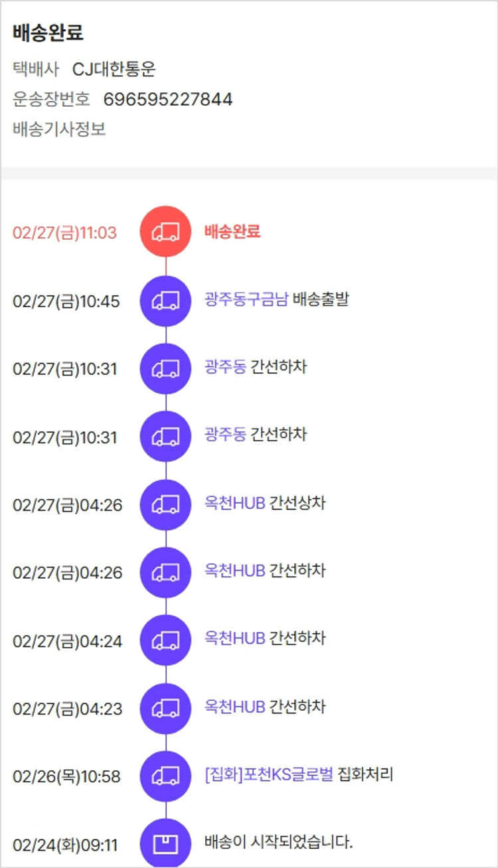
Task: Click the 배송완료 header title
Action: tap(48, 33)
